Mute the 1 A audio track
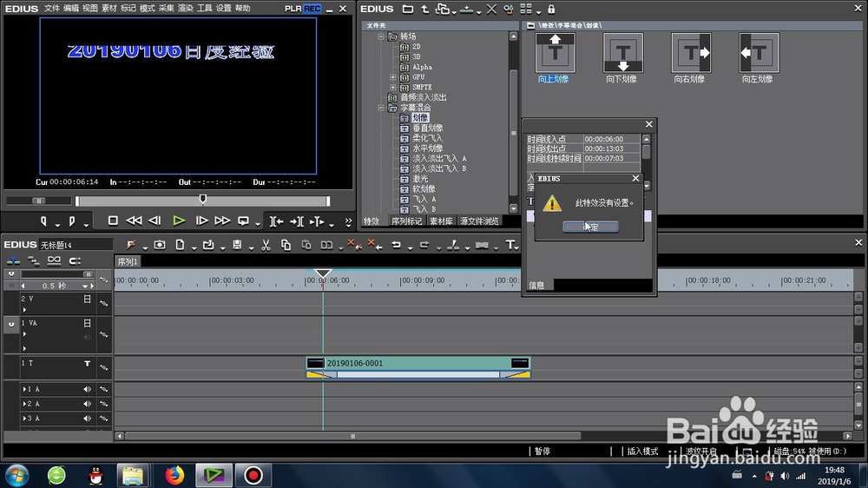The image size is (868, 488). (87, 389)
